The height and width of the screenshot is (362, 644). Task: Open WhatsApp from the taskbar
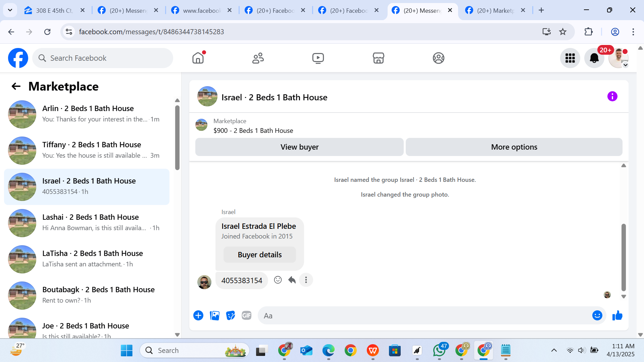439,351
